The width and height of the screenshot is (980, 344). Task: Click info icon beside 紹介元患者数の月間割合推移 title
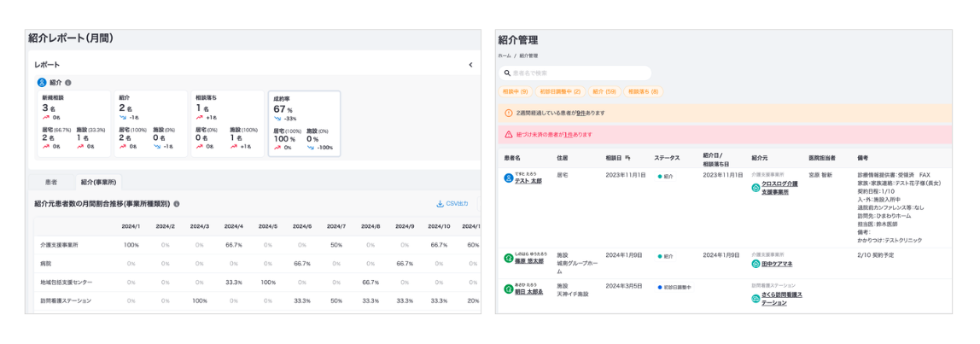point(177,204)
